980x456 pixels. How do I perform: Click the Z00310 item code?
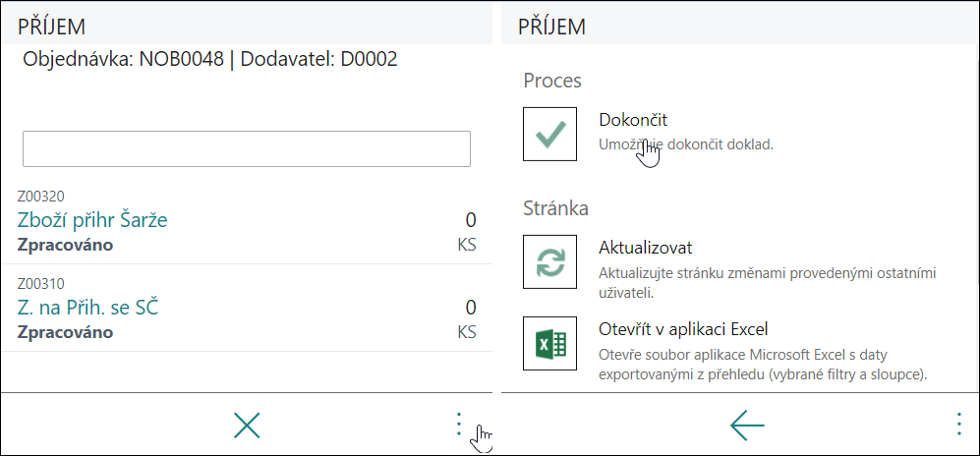pos(40,284)
